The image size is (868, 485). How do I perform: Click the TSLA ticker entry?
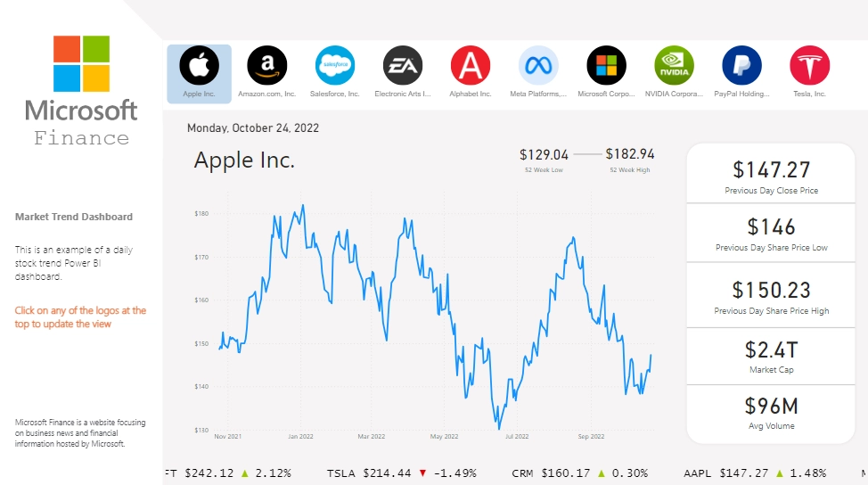pos(401,473)
